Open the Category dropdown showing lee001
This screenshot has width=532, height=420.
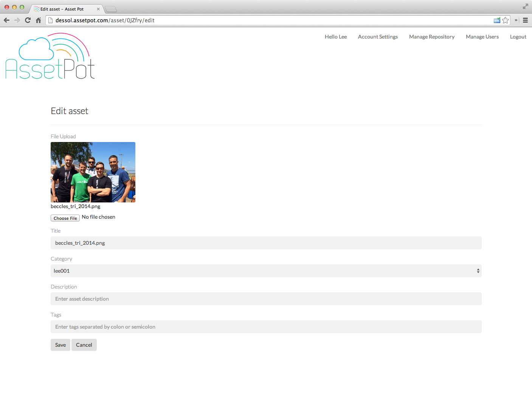pos(266,271)
